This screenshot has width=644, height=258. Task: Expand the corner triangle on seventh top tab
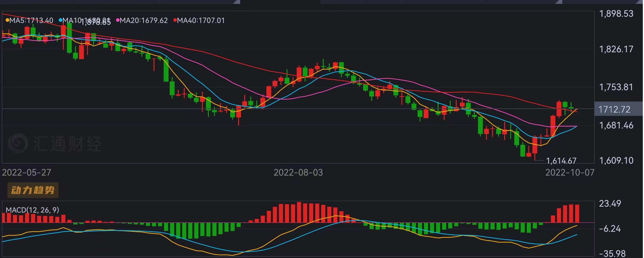tap(559, 2)
